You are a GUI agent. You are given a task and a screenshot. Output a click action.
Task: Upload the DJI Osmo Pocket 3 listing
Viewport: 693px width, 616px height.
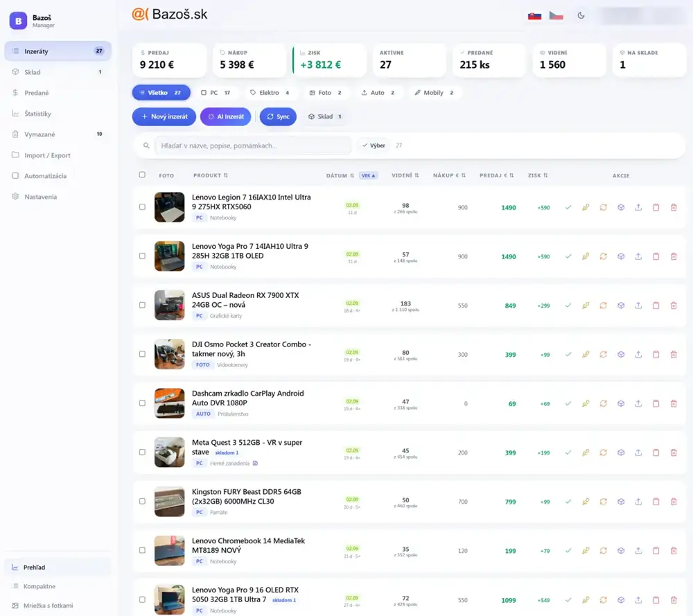[x=638, y=354]
